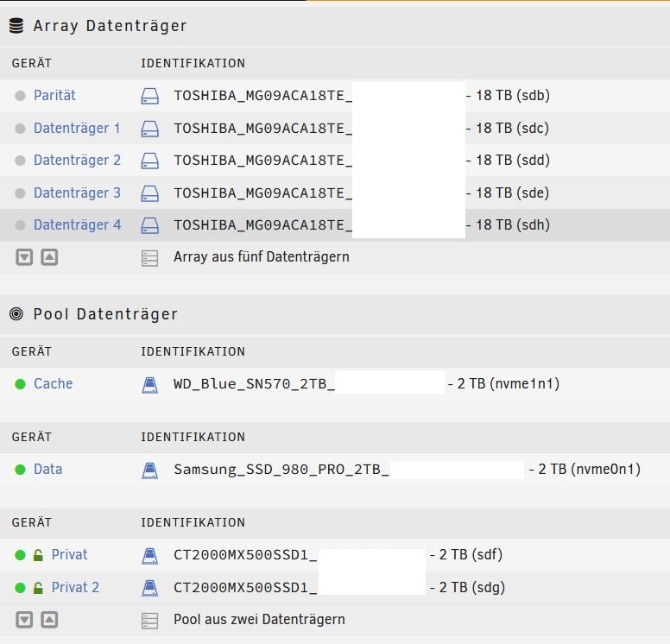The width and height of the screenshot is (670, 644).
Task: Click the SSD icon in the Privat 2 row
Action: click(149, 589)
